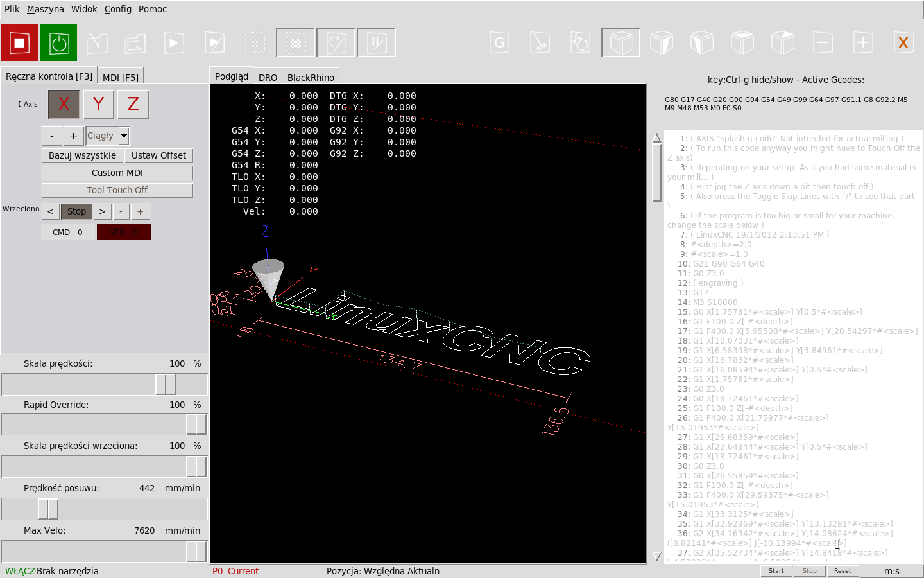The width and height of the screenshot is (924, 578).
Task: Click G-code scrollbar up arrow
Action: 657,137
